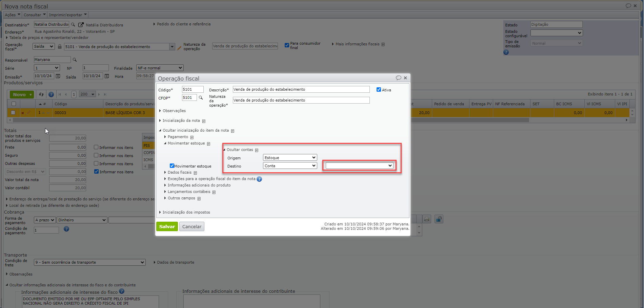This screenshot has width=644, height=308.
Task: Open the Destino dropdown showing Conta
Action: click(290, 166)
